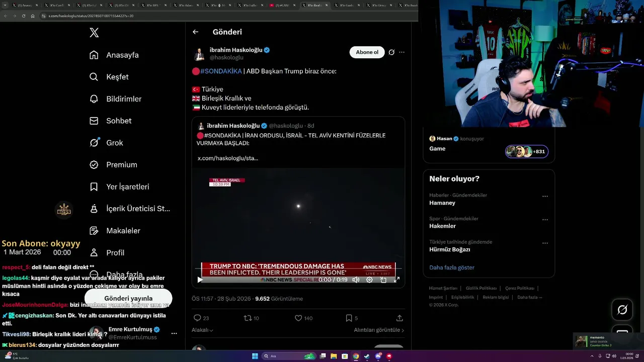This screenshot has height=362, width=644.
Task: Go to Anasayfa in the sidebar
Action: tap(114, 55)
